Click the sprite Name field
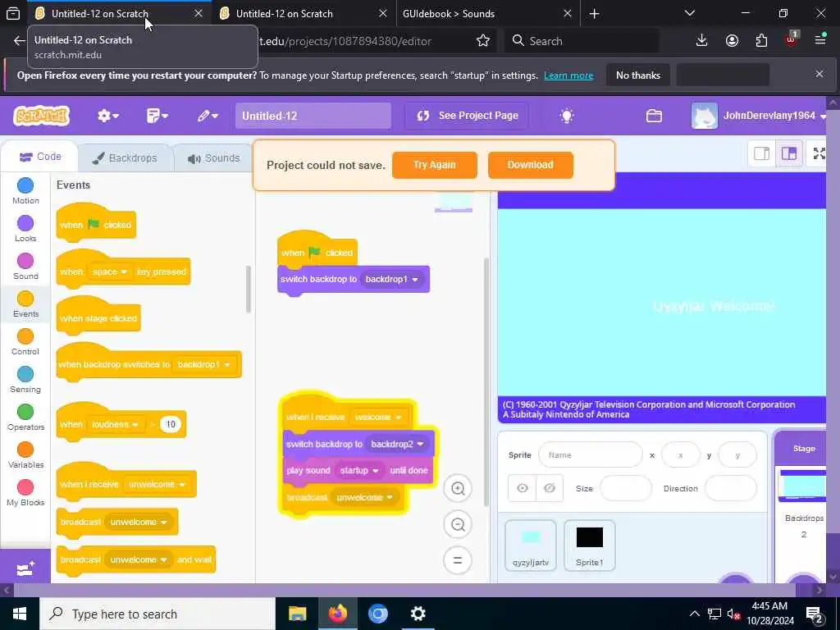 coord(591,454)
